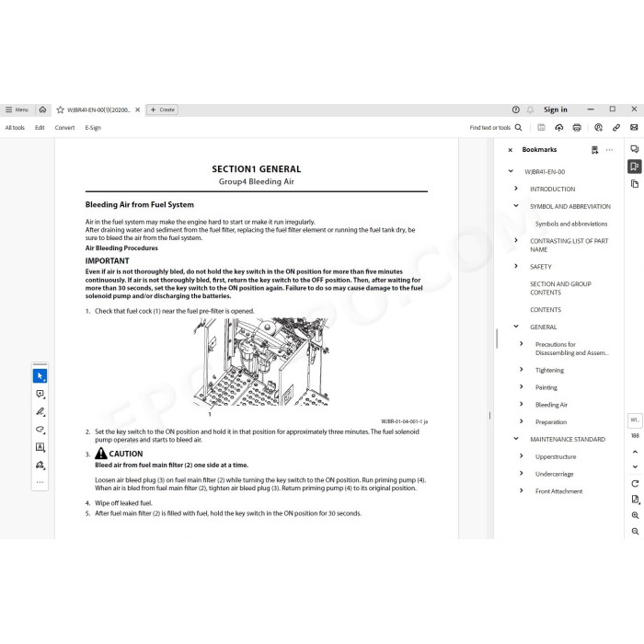The width and height of the screenshot is (644, 644).
Task: Collapse the GENERAL bookmark
Action: click(x=516, y=326)
